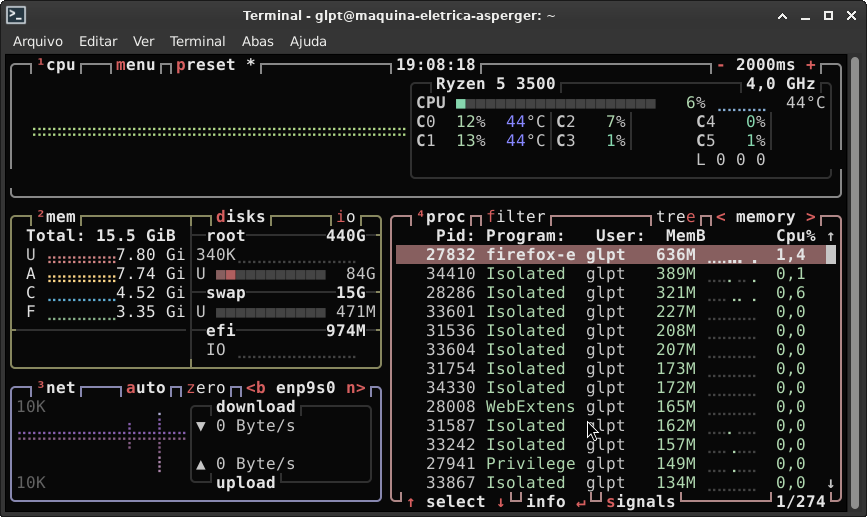Click the Total 15.5 GiB memory text
This screenshot has width=867, height=517.
(101, 236)
